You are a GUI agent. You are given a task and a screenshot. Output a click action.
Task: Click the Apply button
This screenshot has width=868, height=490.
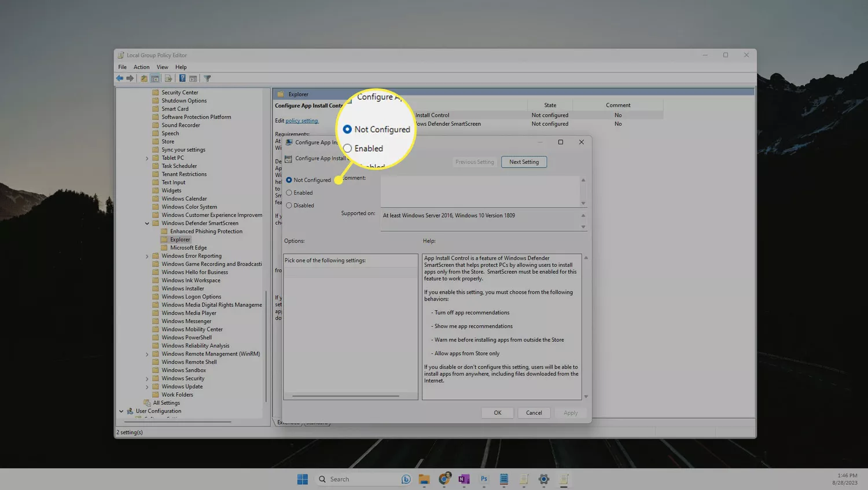[571, 413]
